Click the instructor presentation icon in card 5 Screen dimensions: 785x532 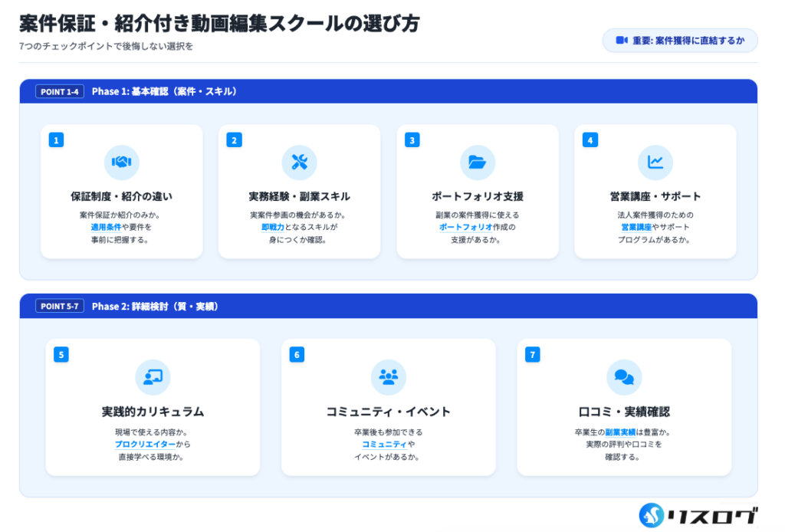point(153,377)
